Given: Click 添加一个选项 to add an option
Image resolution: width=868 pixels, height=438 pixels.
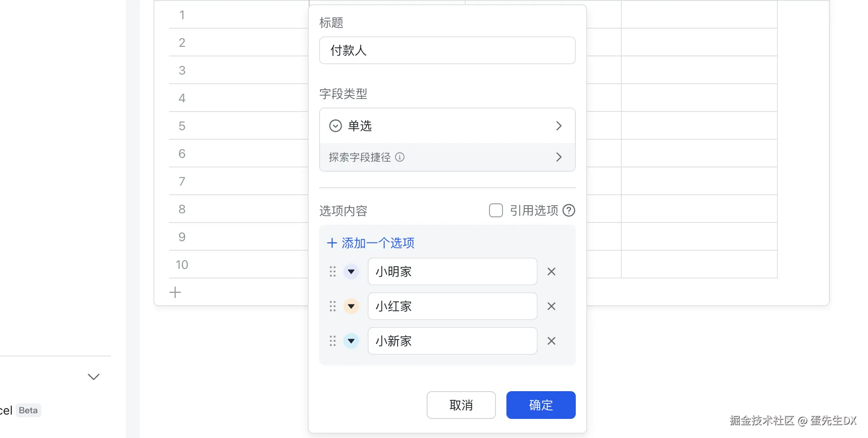Looking at the screenshot, I should (371, 243).
